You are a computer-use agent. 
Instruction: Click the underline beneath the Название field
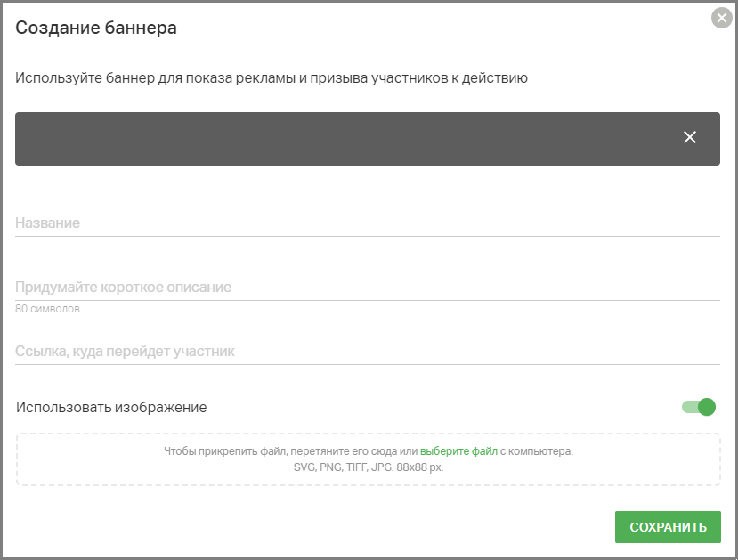click(x=367, y=236)
